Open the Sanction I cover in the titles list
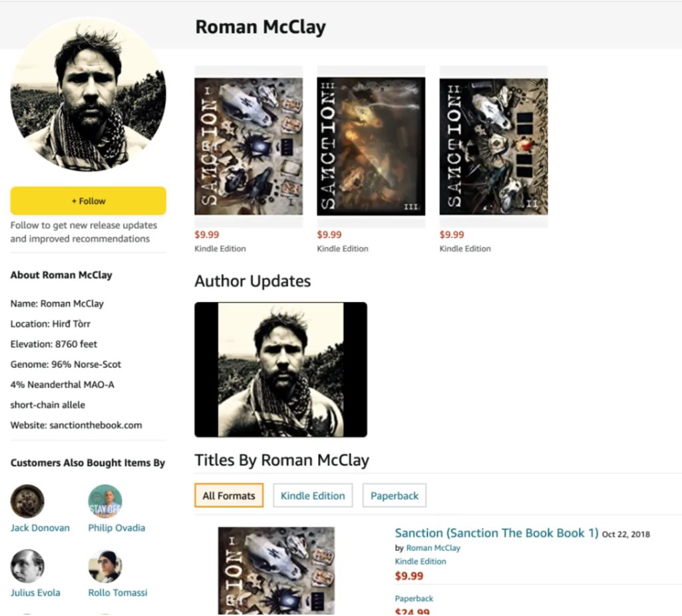The image size is (682, 616). point(276,570)
